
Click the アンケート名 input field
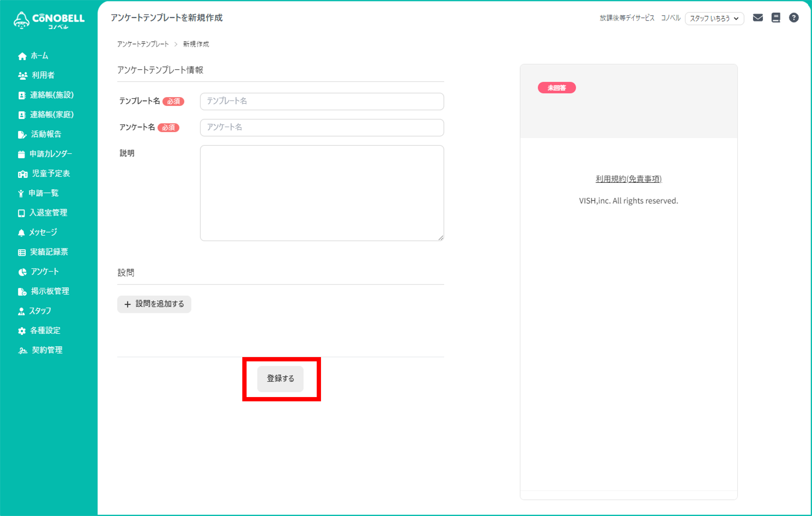(x=322, y=128)
